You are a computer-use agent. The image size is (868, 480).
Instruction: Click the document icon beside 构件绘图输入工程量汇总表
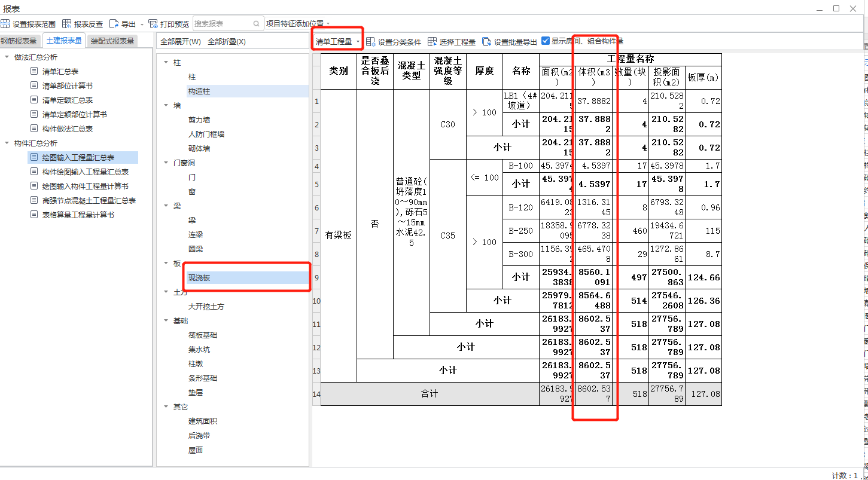click(34, 172)
